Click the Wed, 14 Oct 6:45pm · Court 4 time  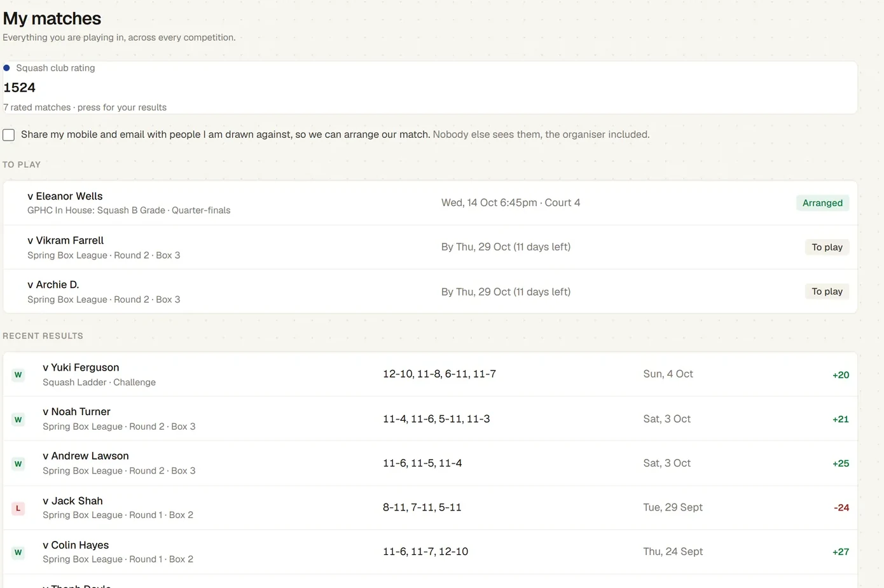pos(511,203)
